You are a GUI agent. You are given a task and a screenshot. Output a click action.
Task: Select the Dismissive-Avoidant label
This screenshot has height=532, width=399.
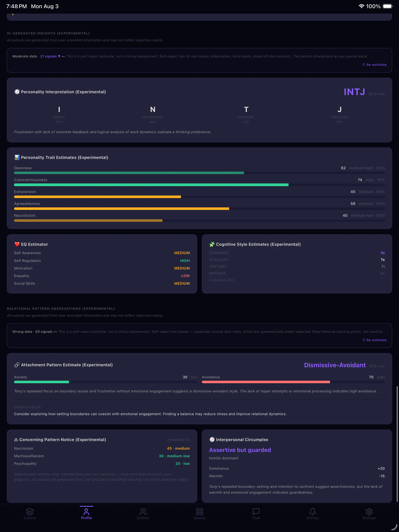(x=335, y=365)
